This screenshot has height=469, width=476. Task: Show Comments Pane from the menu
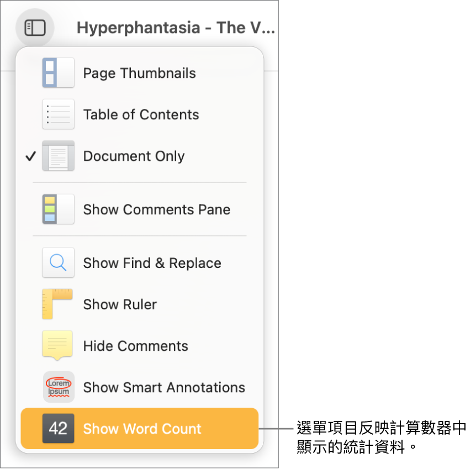point(156,210)
